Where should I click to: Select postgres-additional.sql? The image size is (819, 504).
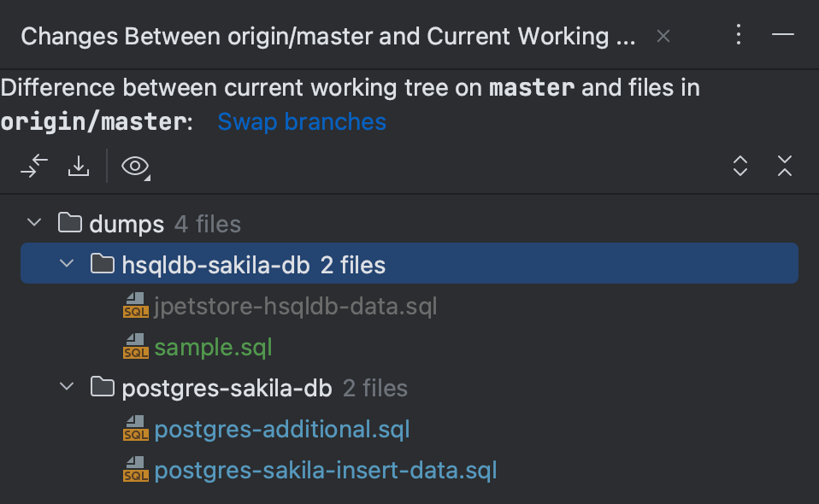(281, 429)
